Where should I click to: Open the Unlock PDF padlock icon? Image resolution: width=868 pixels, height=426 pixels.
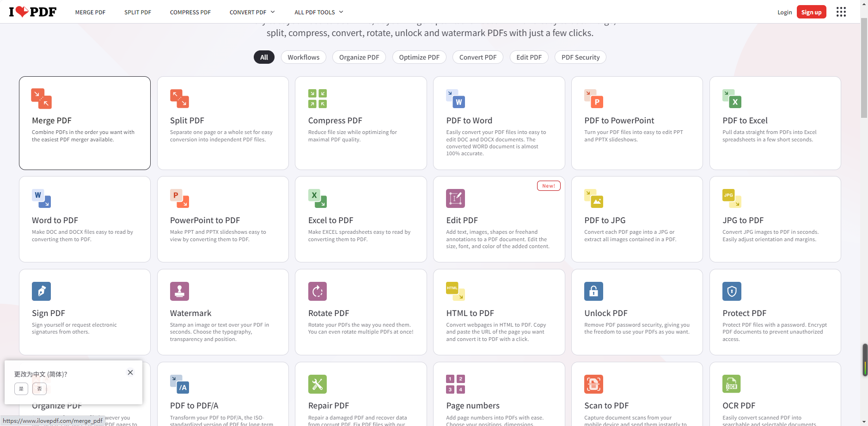click(593, 291)
